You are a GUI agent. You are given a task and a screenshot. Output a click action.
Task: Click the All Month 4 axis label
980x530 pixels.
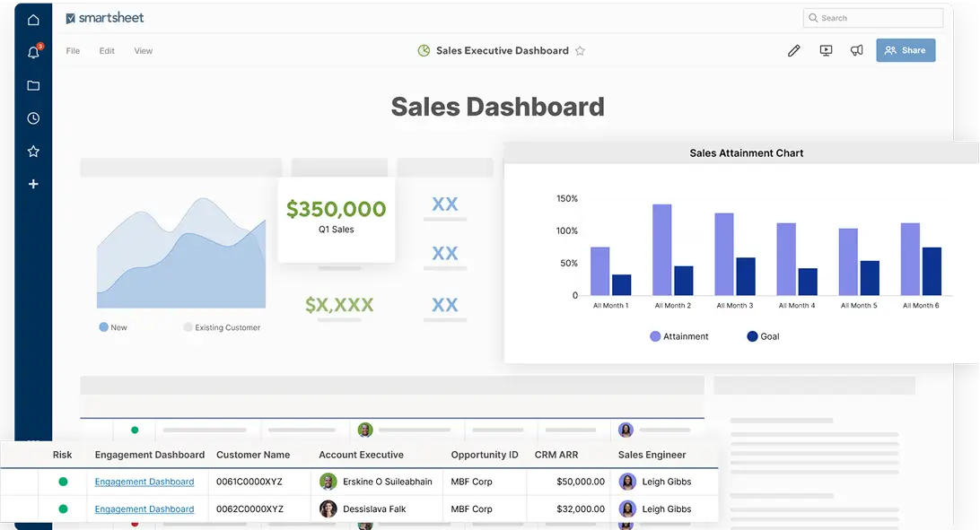(797, 305)
